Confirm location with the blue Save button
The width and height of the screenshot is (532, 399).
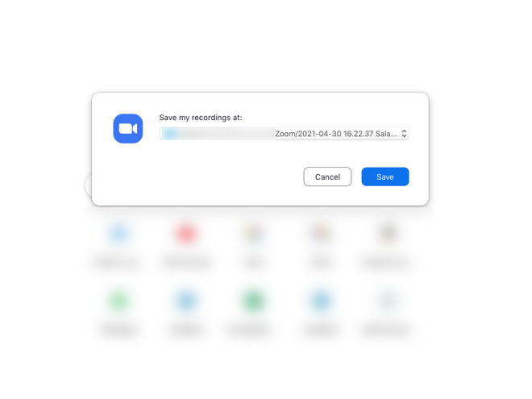point(385,177)
